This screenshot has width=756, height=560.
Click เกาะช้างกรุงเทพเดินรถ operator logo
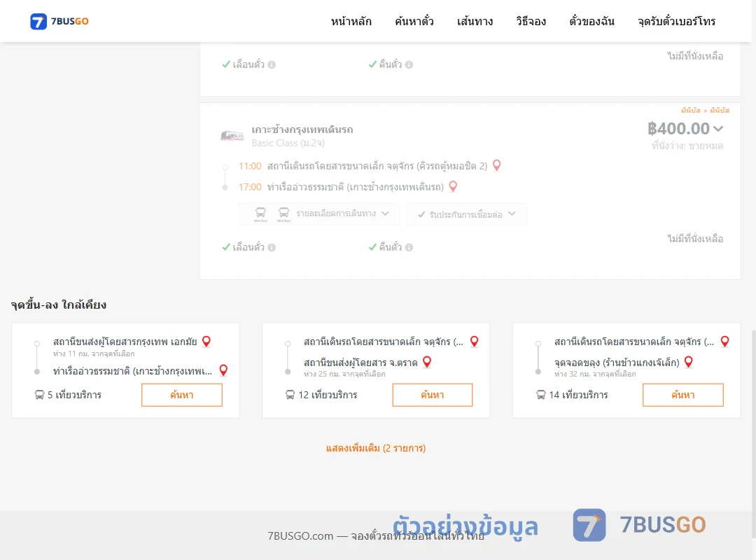[x=232, y=136]
